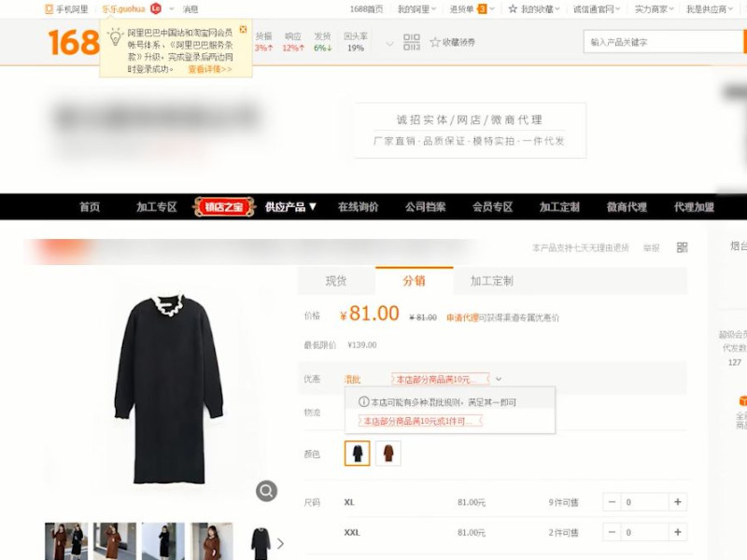Image resolution: width=747 pixels, height=560 pixels.
Task: Click the grid layout icon in the header toolbar
Action: pyautogui.click(x=411, y=41)
